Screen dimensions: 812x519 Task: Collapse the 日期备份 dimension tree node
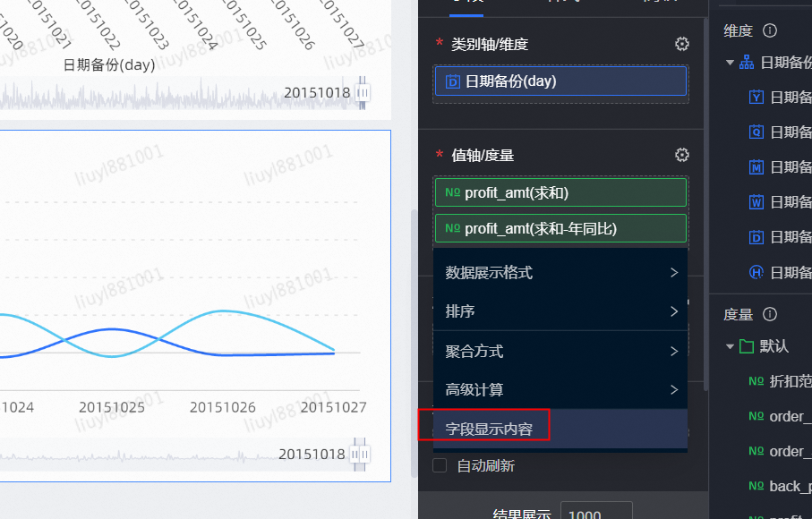pyautogui.click(x=730, y=64)
